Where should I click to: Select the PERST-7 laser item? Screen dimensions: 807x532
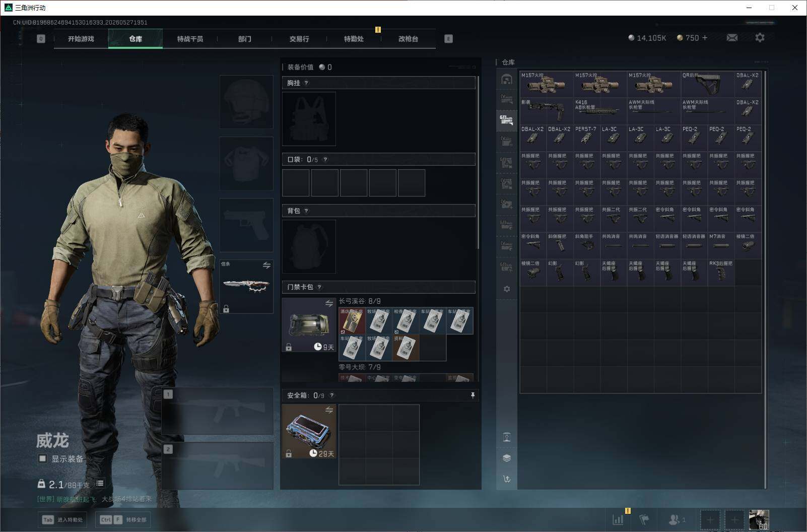point(586,138)
